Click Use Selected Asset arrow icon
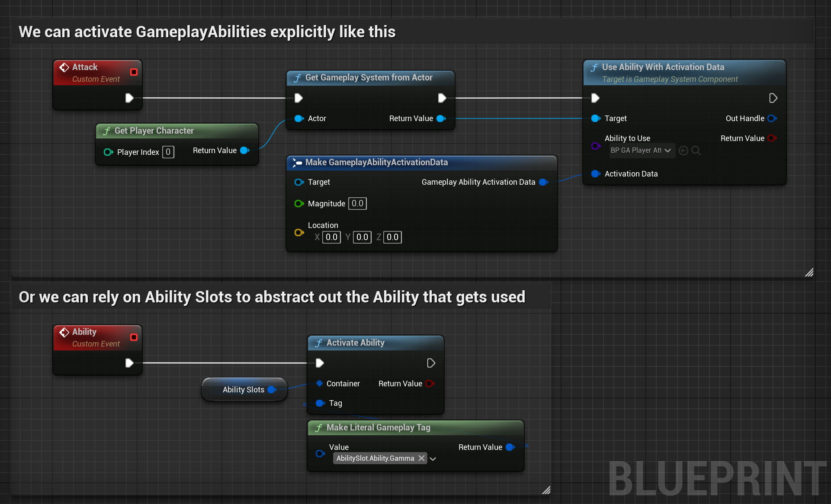The width and height of the screenshot is (831, 504). [x=683, y=151]
